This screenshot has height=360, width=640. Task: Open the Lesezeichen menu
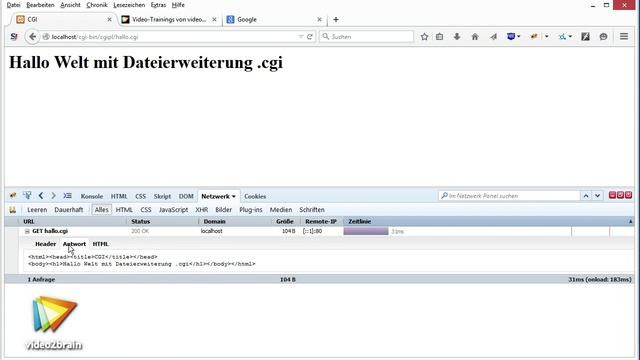coord(129,5)
